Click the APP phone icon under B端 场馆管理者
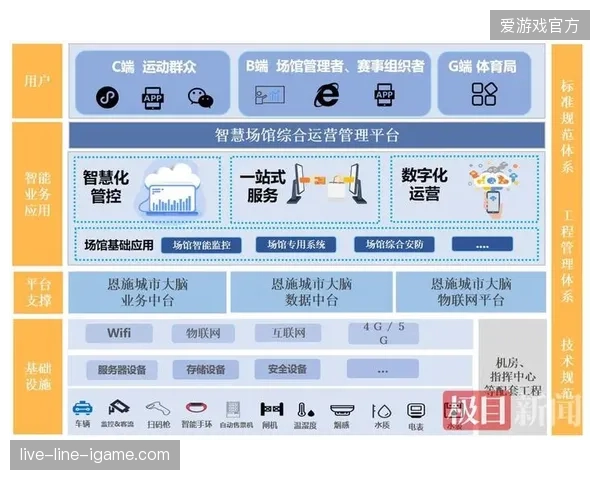 [384, 95]
